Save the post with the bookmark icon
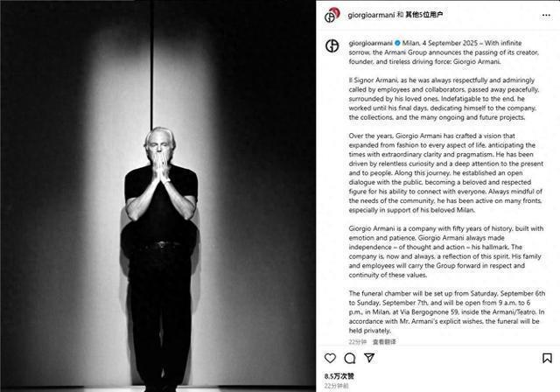560x392 pixels. tap(547, 358)
